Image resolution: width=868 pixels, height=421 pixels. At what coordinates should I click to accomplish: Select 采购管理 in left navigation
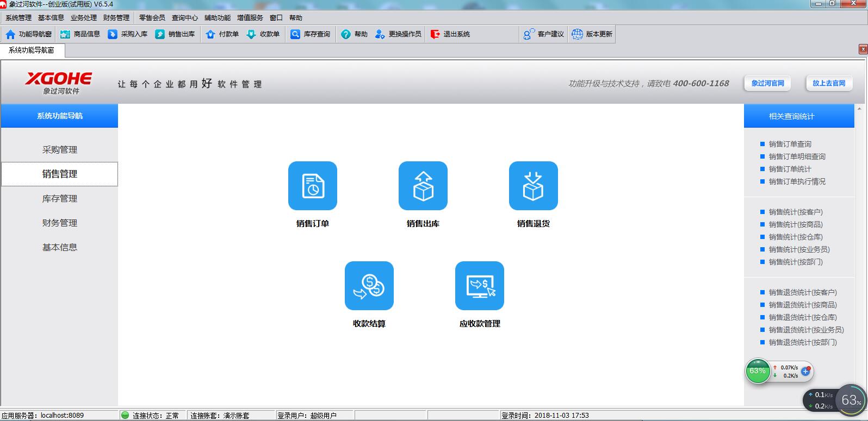pos(60,150)
